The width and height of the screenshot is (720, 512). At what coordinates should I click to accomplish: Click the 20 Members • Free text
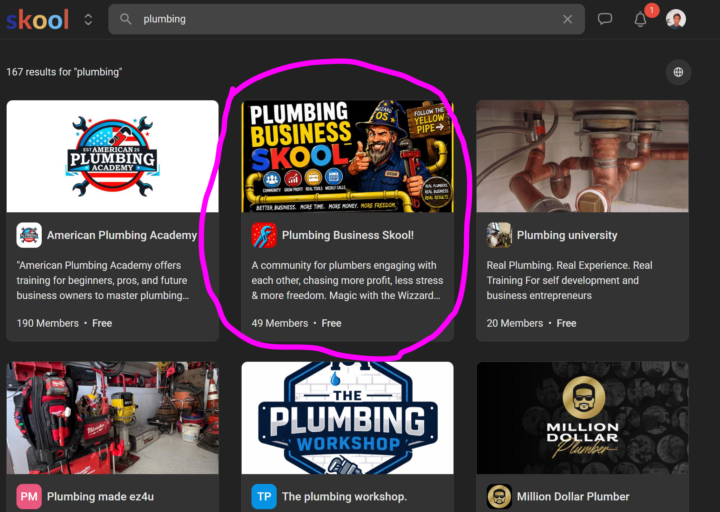tap(531, 323)
